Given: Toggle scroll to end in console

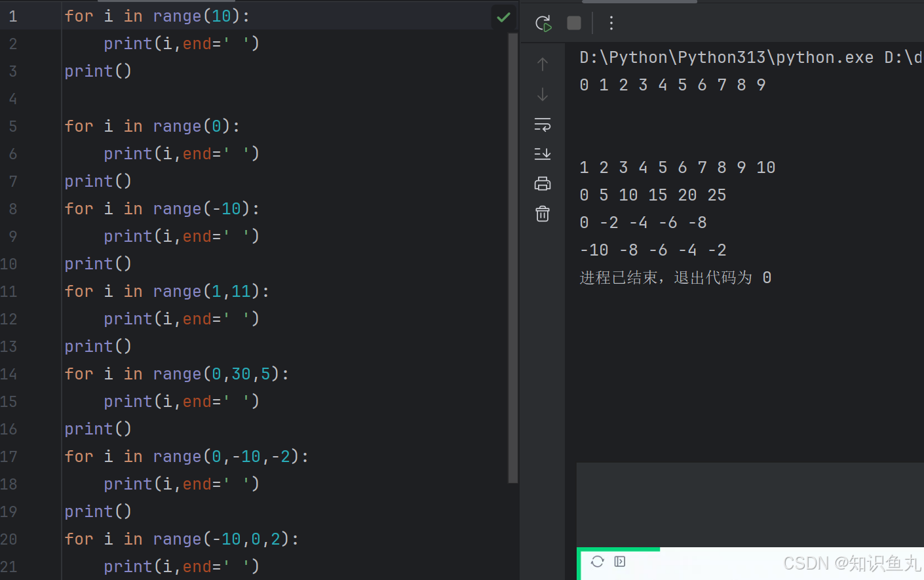Looking at the screenshot, I should point(542,153).
